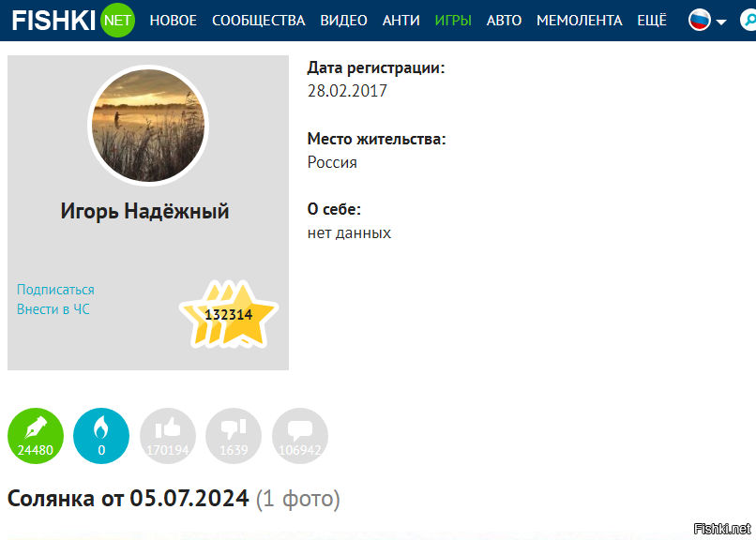Click the search magnifier icon in header
The image size is (756, 540).
point(748,21)
